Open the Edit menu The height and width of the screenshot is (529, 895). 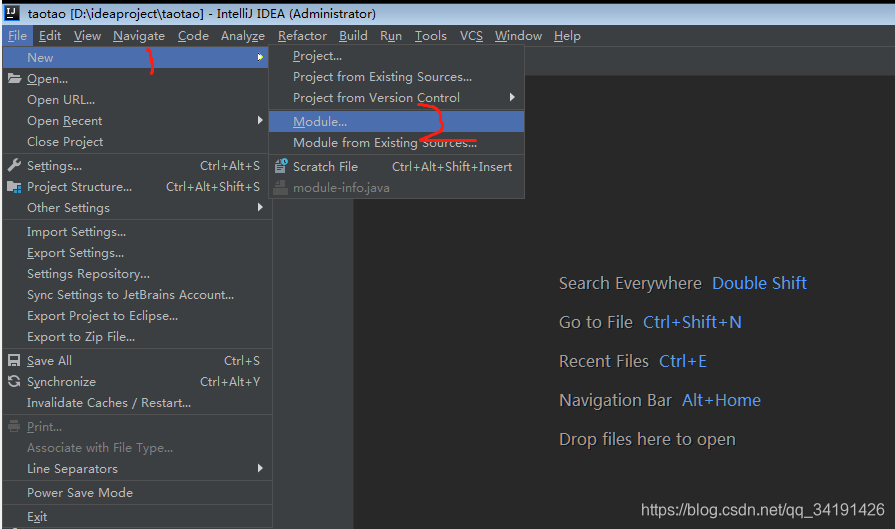50,35
